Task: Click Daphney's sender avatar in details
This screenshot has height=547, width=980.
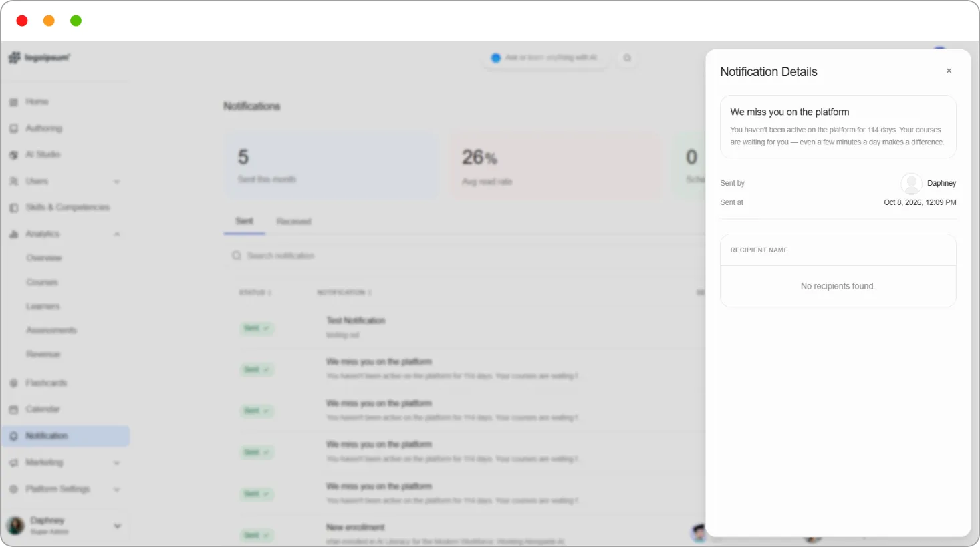Action: [x=911, y=183]
